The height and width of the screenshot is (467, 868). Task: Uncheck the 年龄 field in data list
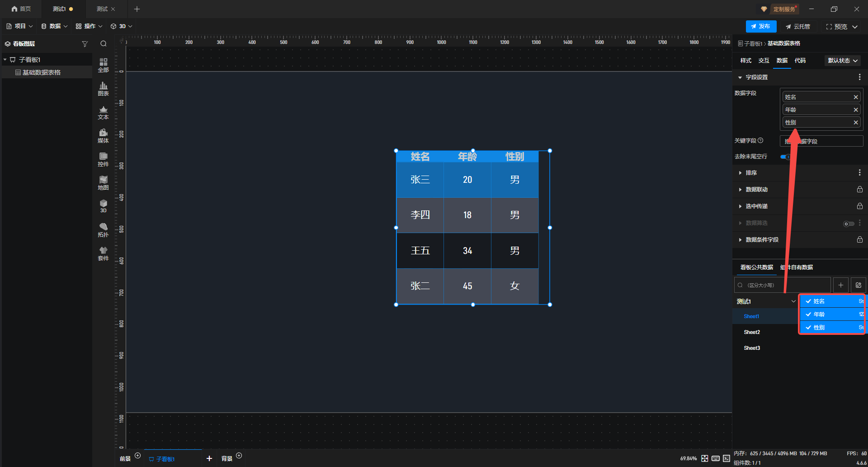808,315
